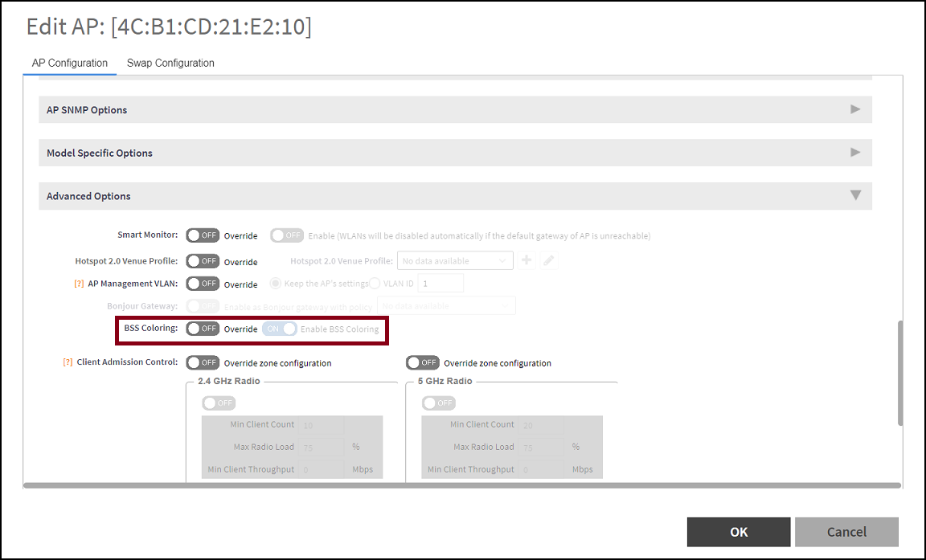926x560 pixels.
Task: Toggle the BSS Coloring Override switch
Action: pos(203,329)
